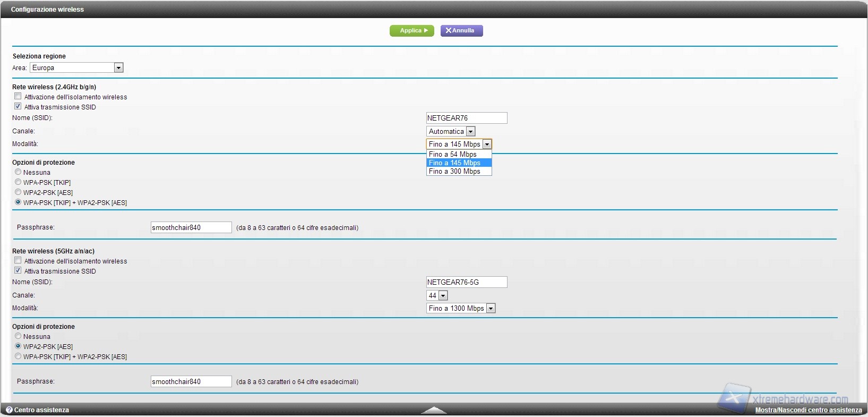This screenshot has height=417, width=868.
Task: Click the Mostra/Nascondi centro assistenza link
Action: (x=808, y=410)
